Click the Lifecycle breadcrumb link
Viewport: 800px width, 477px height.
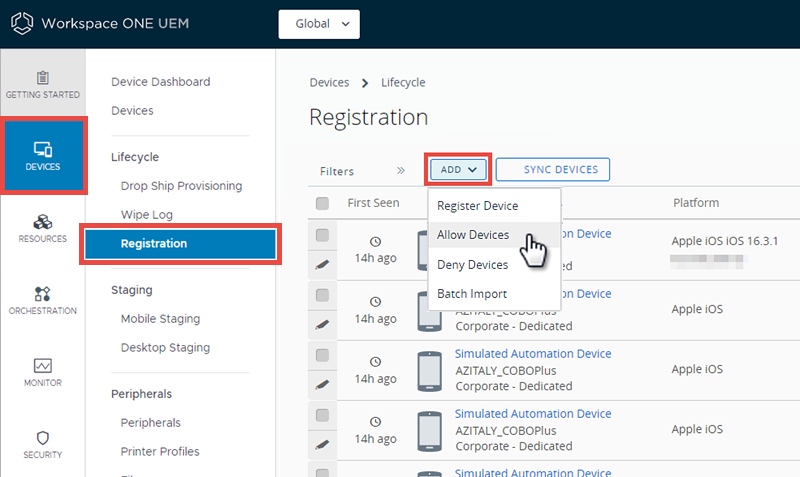403,83
